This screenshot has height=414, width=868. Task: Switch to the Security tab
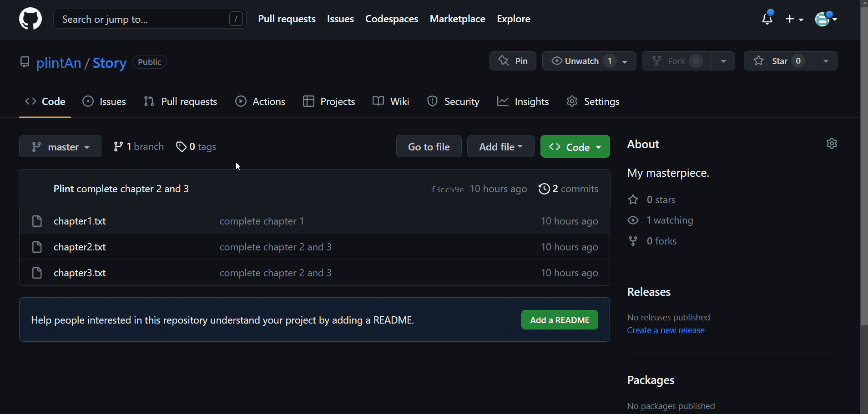453,101
